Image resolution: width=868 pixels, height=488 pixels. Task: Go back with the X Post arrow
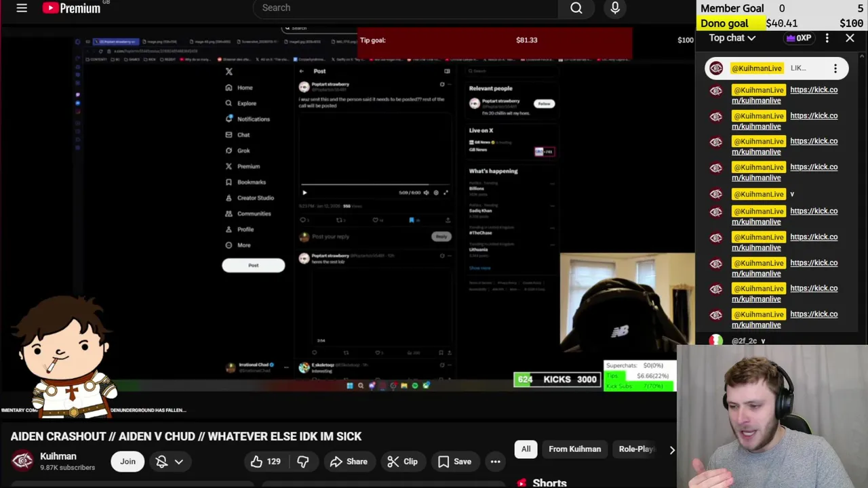[x=301, y=71]
